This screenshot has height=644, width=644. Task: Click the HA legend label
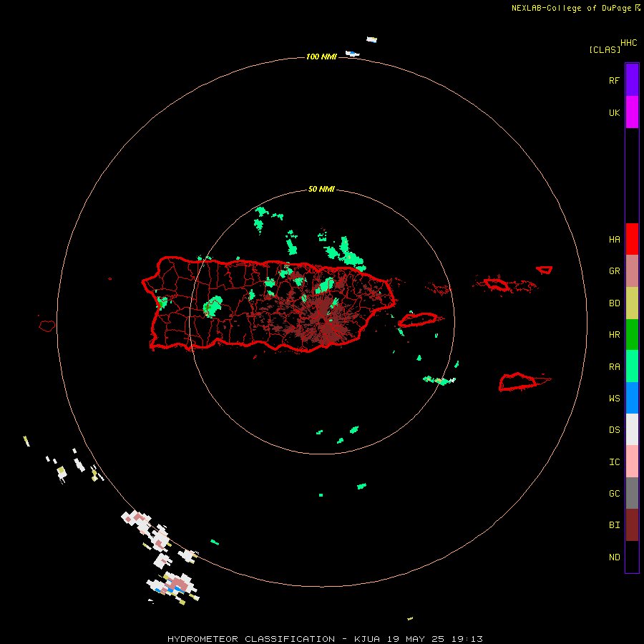click(x=614, y=240)
